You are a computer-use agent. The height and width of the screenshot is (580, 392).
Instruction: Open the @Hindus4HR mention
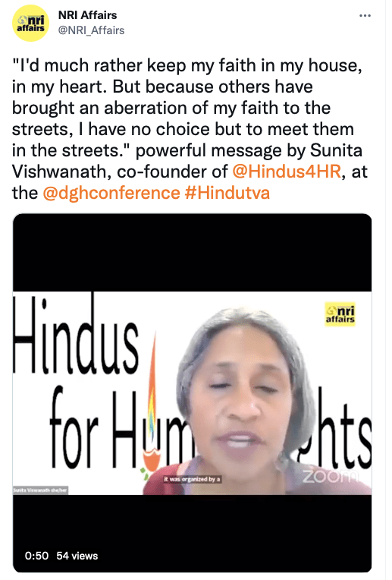point(287,172)
